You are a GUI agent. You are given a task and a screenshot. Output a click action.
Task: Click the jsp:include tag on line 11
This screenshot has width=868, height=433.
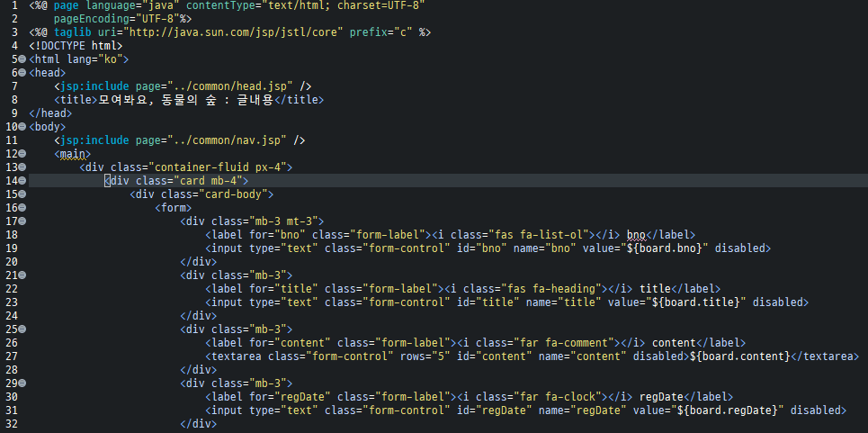coord(94,140)
